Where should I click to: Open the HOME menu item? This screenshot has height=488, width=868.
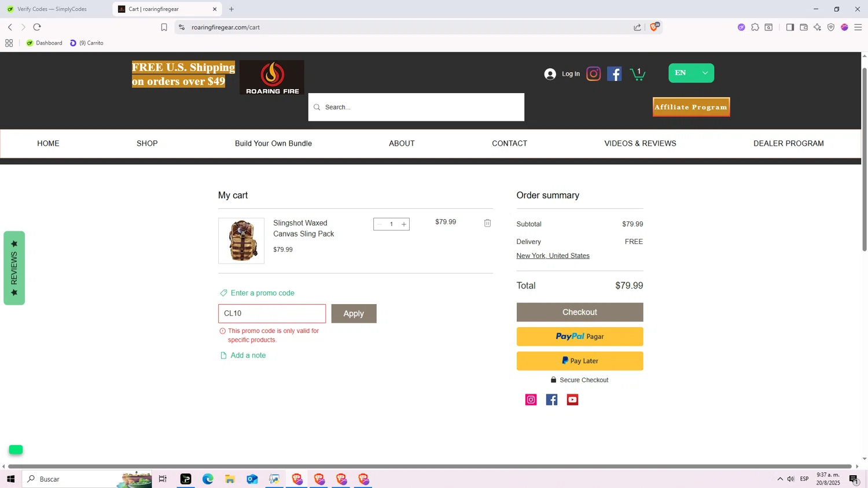(48, 143)
